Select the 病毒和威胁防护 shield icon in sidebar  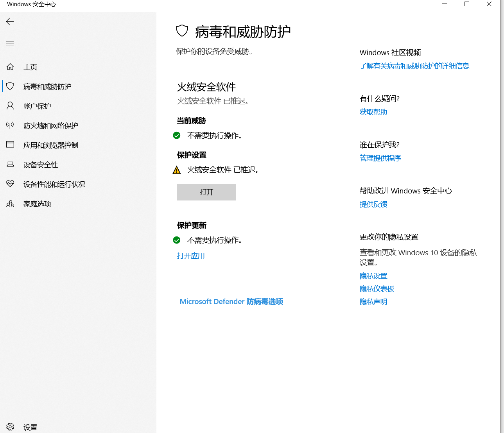point(10,86)
